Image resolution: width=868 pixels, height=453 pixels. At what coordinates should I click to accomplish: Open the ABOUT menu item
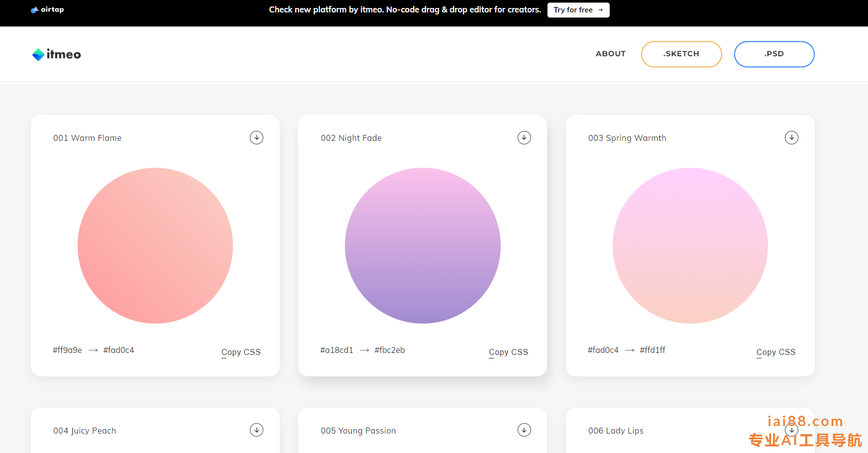(610, 54)
